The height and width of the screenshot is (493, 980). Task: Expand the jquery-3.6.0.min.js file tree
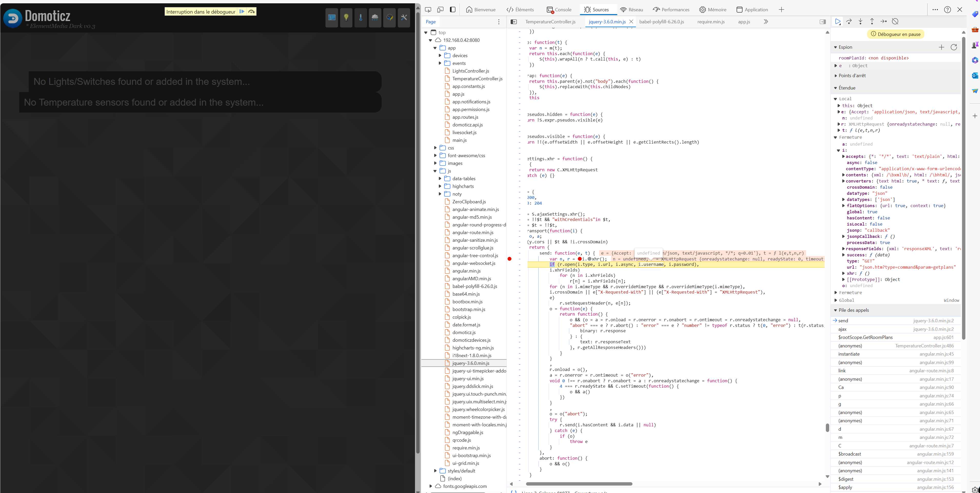[x=472, y=363]
